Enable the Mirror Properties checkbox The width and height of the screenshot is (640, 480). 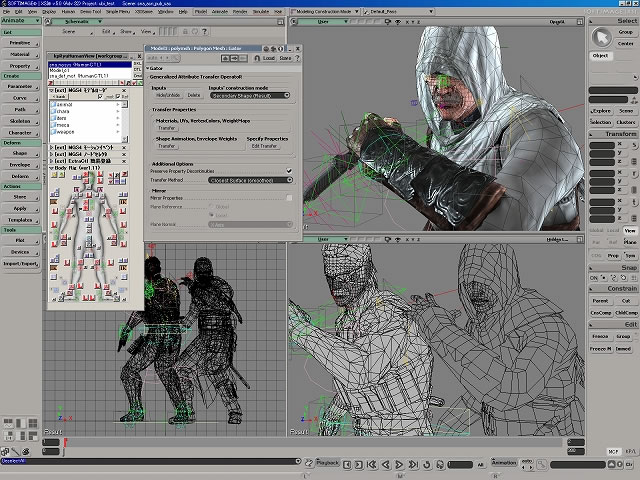pos(290,198)
